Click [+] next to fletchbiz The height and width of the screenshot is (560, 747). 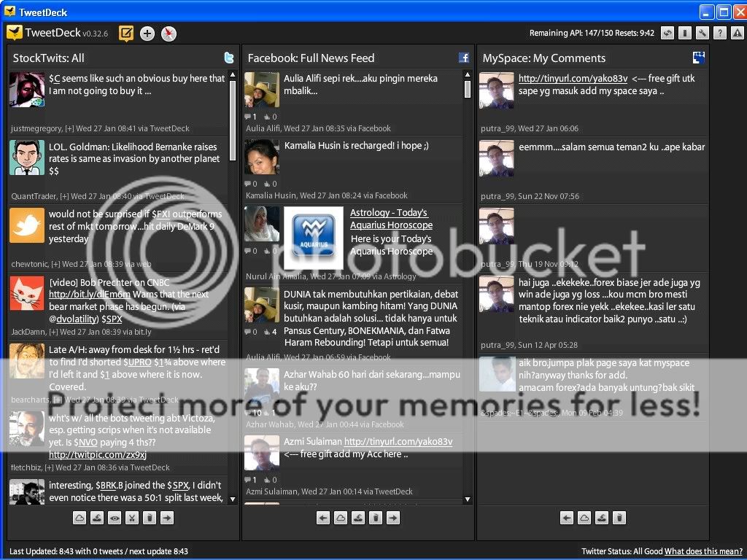(x=49, y=467)
